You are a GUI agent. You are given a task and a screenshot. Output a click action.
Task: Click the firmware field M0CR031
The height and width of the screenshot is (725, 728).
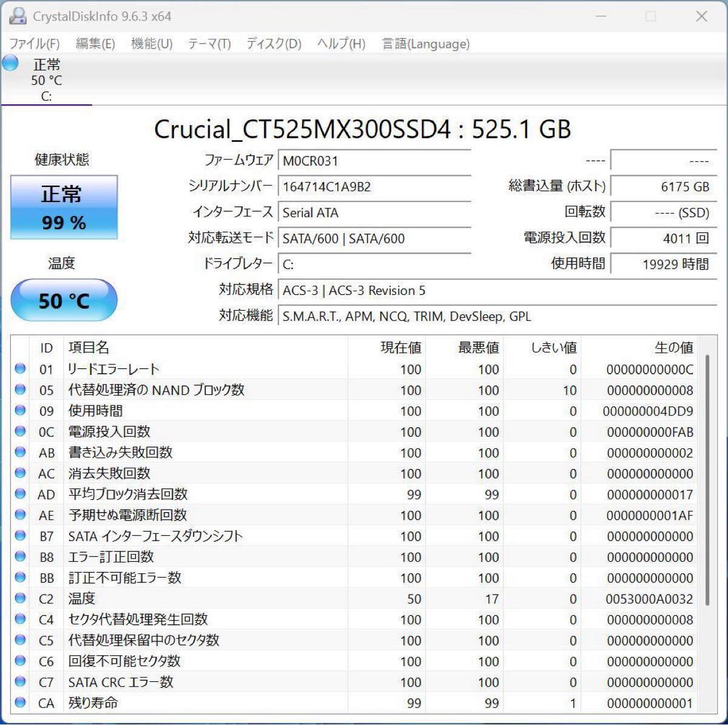(374, 161)
